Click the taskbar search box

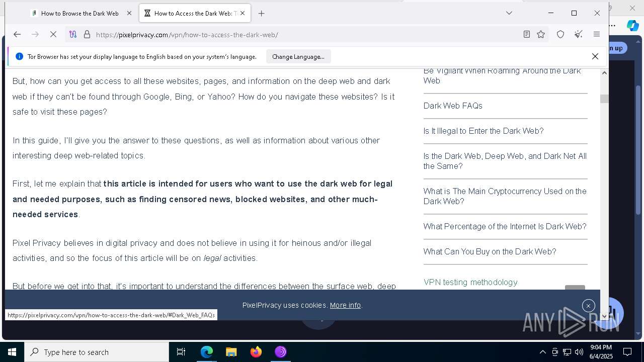[x=97, y=352]
